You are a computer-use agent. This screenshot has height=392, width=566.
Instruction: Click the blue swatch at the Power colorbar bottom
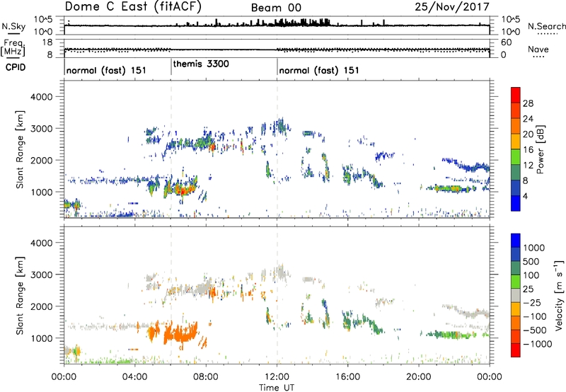(516, 203)
